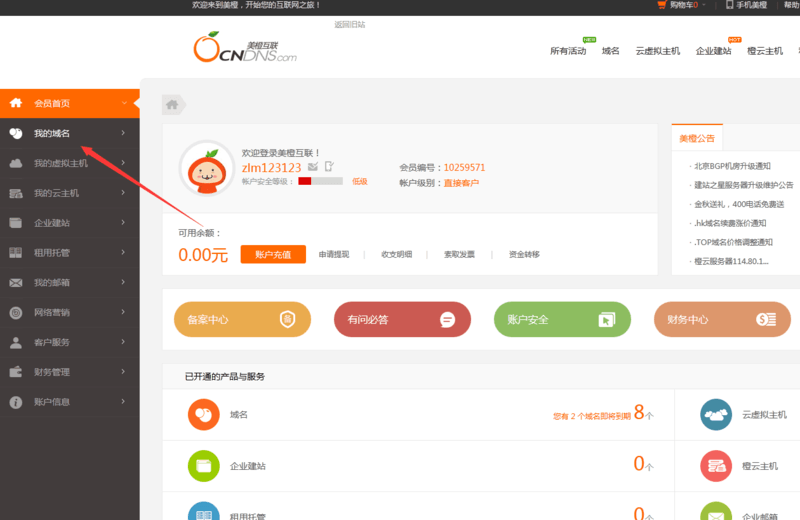Click the CNDNS logo

tap(245, 49)
